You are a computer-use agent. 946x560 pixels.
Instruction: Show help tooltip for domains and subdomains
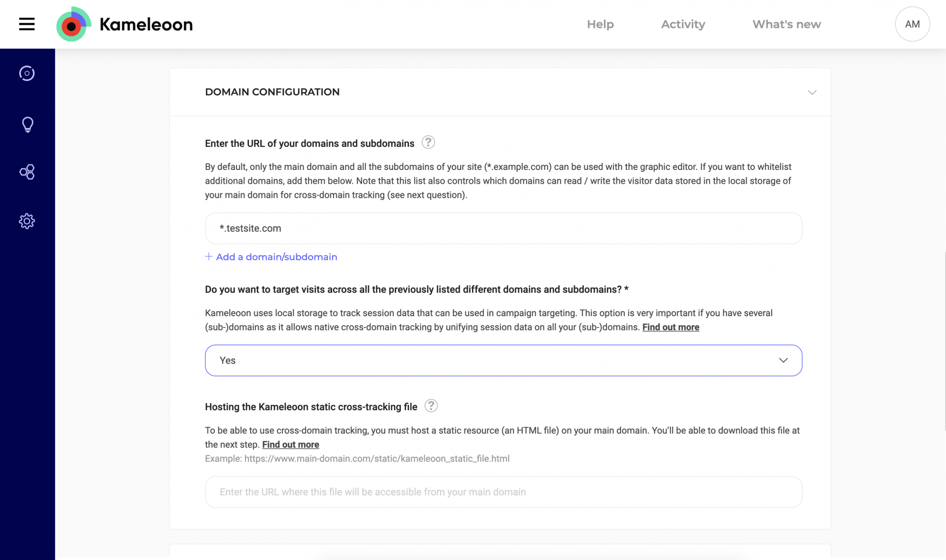pos(428,142)
